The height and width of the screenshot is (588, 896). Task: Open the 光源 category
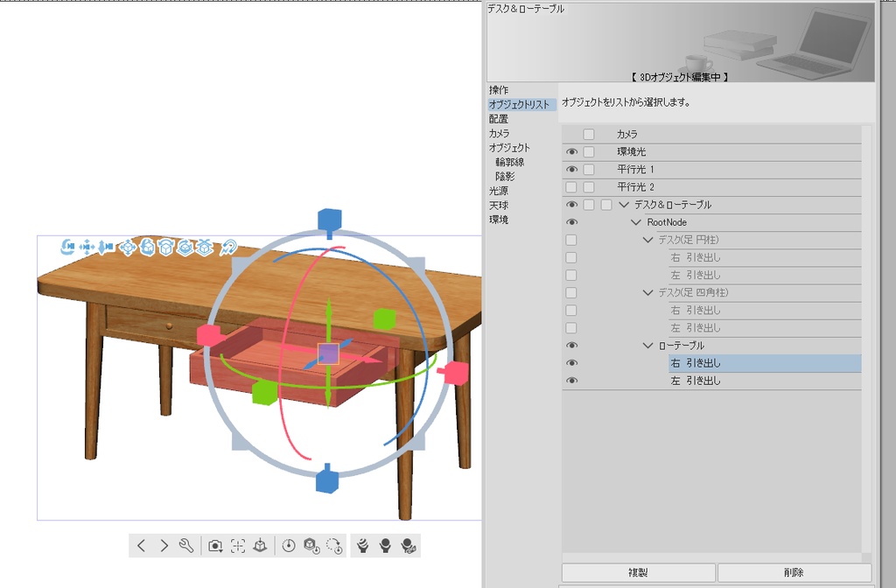499,191
